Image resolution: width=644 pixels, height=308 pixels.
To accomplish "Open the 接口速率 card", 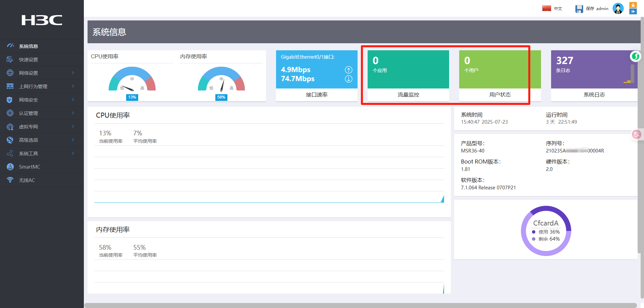I will [317, 76].
